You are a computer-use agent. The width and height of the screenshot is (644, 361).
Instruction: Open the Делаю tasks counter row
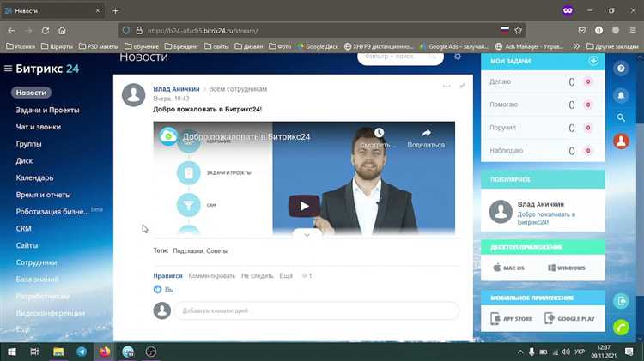543,81
